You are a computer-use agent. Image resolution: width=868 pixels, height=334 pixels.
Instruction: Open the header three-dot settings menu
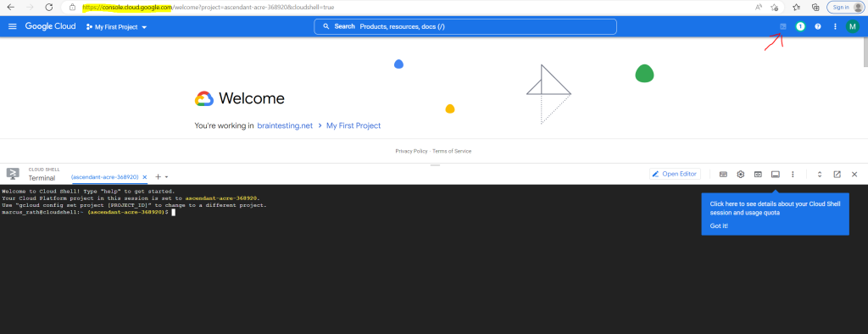click(x=835, y=26)
